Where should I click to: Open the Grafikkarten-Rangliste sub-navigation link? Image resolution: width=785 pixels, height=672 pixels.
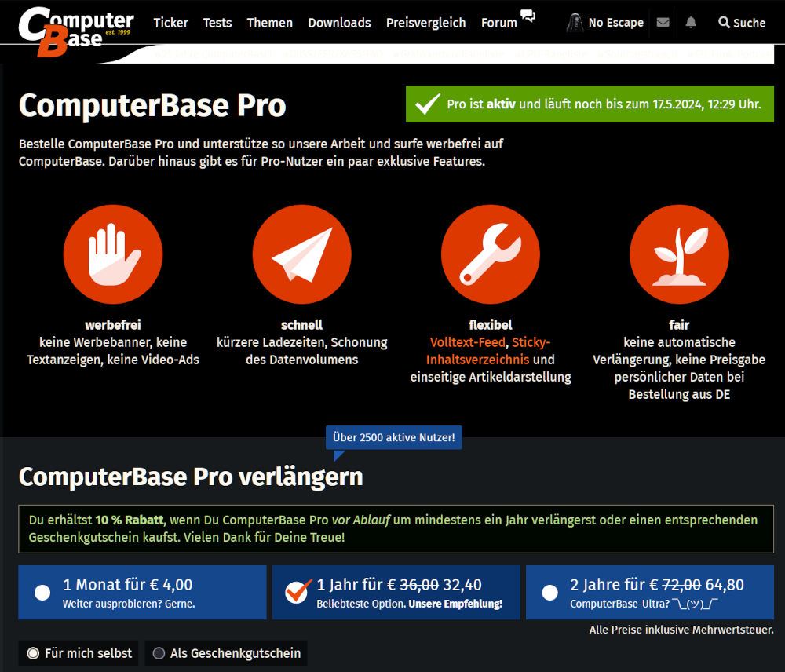(448, 53)
